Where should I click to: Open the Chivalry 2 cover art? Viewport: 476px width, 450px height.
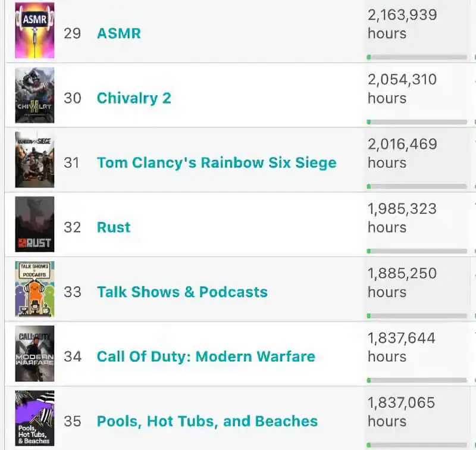coord(35,95)
